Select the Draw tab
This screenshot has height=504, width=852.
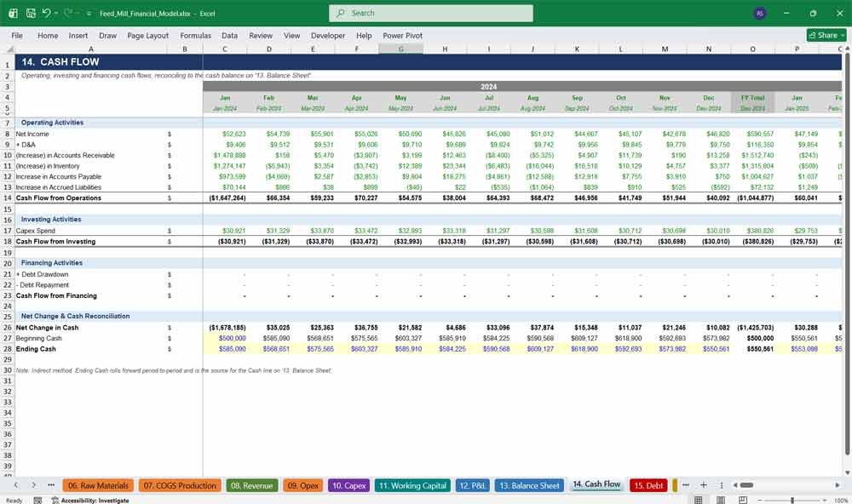pos(107,35)
